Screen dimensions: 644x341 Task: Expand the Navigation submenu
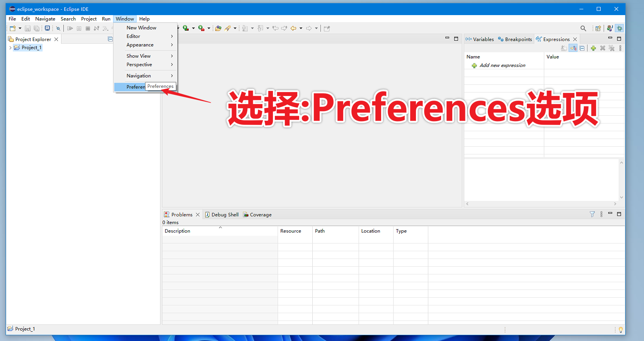(x=145, y=76)
